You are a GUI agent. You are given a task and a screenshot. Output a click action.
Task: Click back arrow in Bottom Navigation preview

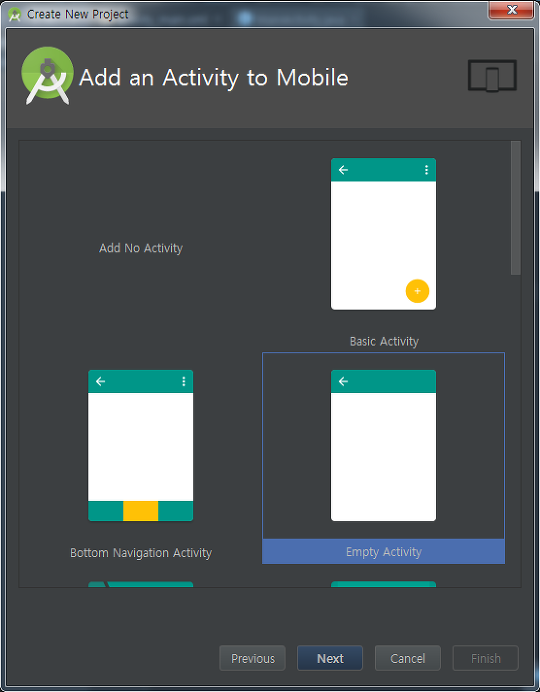click(x=101, y=381)
